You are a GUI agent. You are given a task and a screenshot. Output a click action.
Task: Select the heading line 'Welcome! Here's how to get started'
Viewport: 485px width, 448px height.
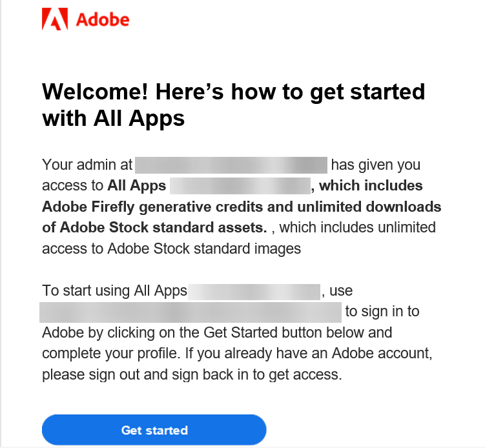(234, 92)
